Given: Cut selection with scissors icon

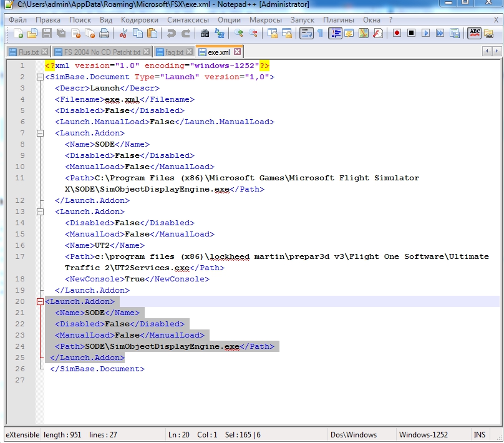Looking at the screenshot, I should click(123, 33).
